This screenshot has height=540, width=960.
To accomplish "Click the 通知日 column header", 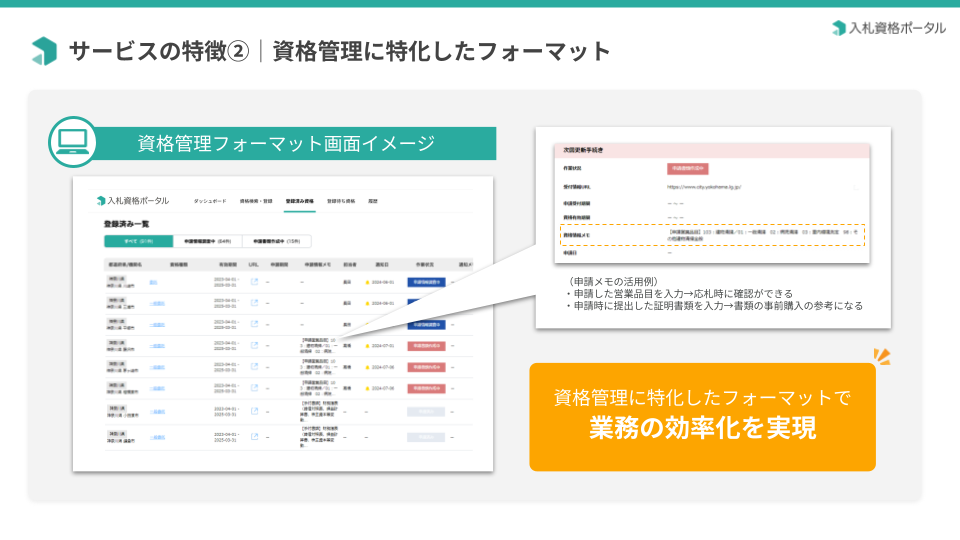I will click(382, 265).
